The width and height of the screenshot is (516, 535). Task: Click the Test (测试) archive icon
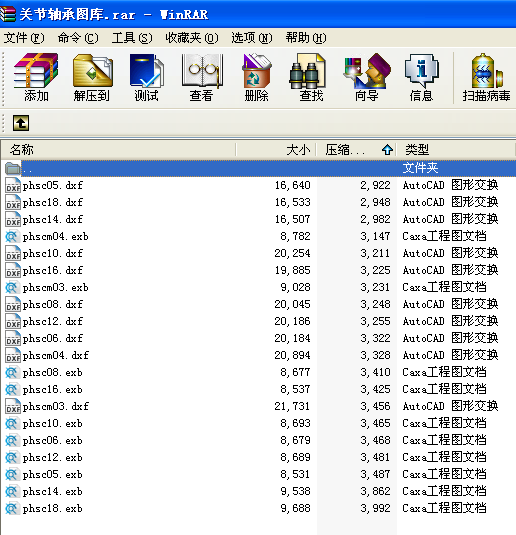click(147, 71)
